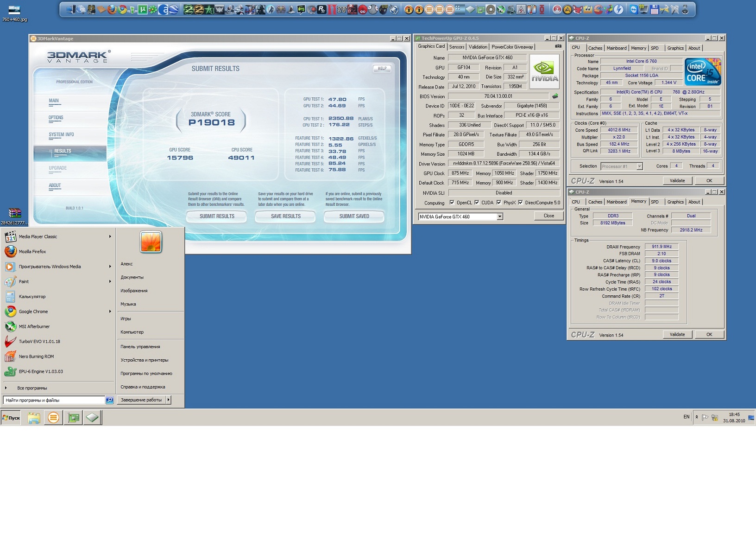Open Firefox from the top dock
Image resolution: width=756 pixels, height=541 pixels.
click(112, 9)
